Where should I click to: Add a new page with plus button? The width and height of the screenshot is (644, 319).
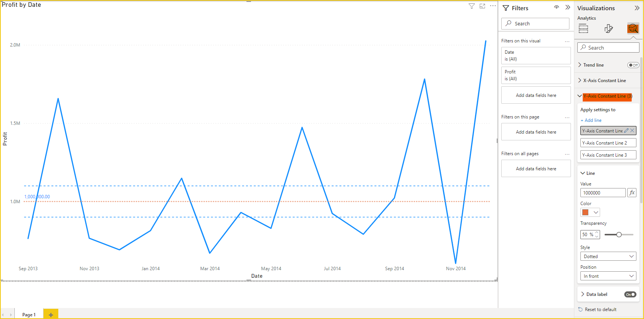pos(51,314)
